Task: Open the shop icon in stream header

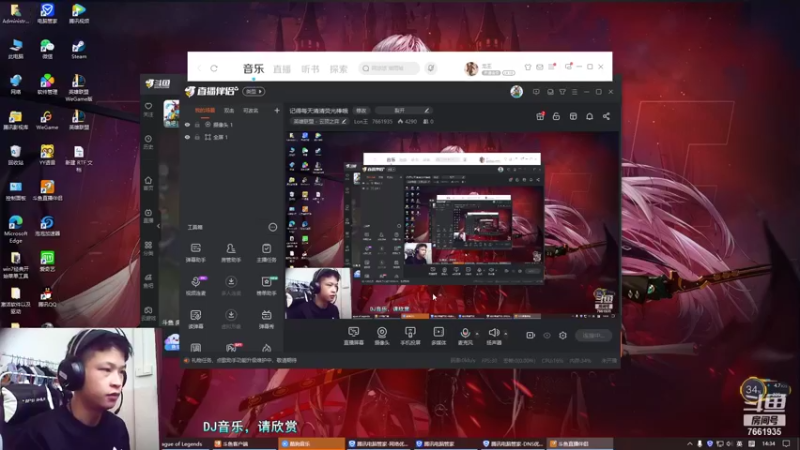Action: (x=573, y=116)
